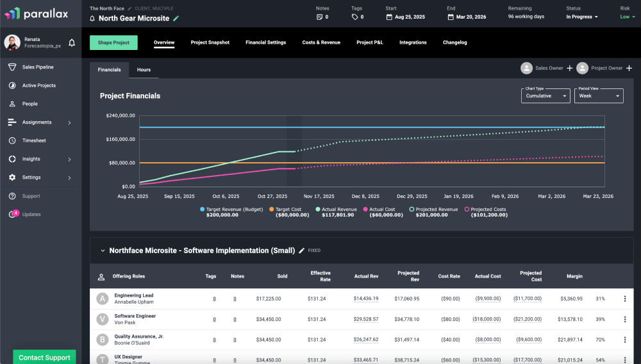The height and width of the screenshot is (364, 641).
Task: Click the Tags icon in header
Action: point(354,17)
